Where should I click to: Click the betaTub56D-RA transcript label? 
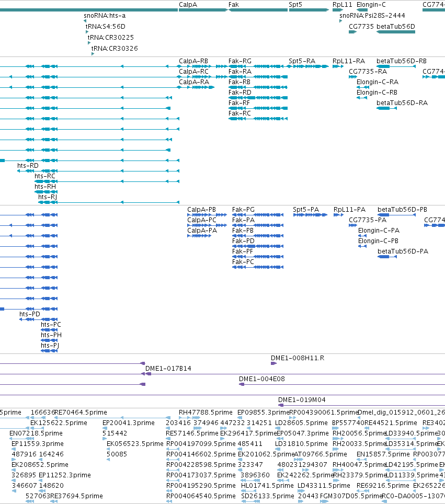(x=402, y=103)
